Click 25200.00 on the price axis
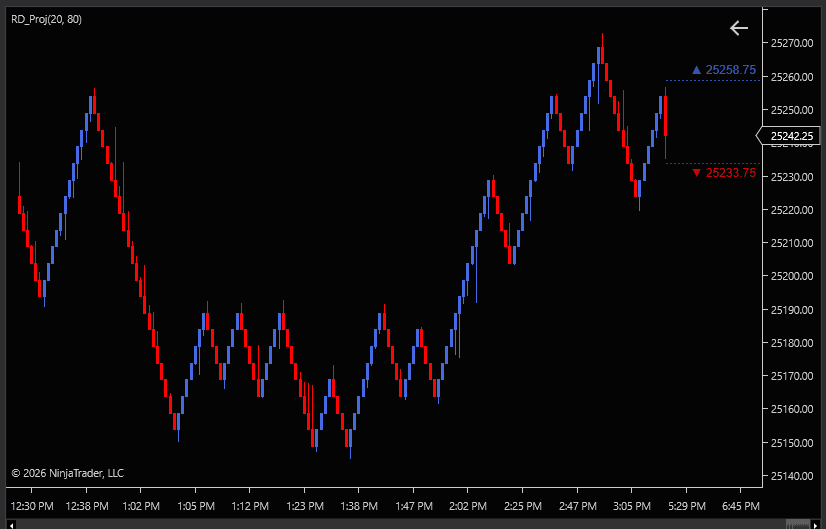 coord(790,276)
